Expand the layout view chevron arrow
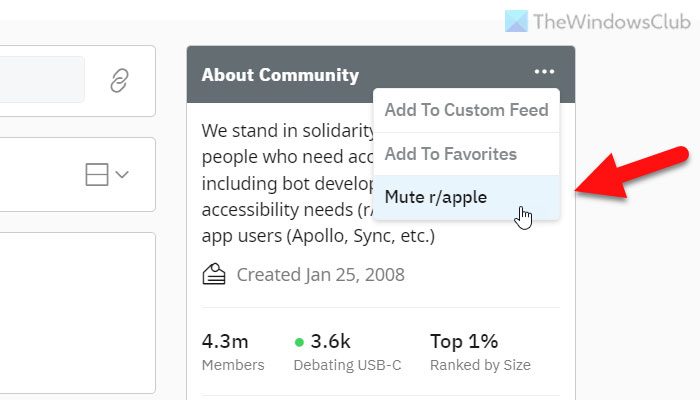 [122, 175]
